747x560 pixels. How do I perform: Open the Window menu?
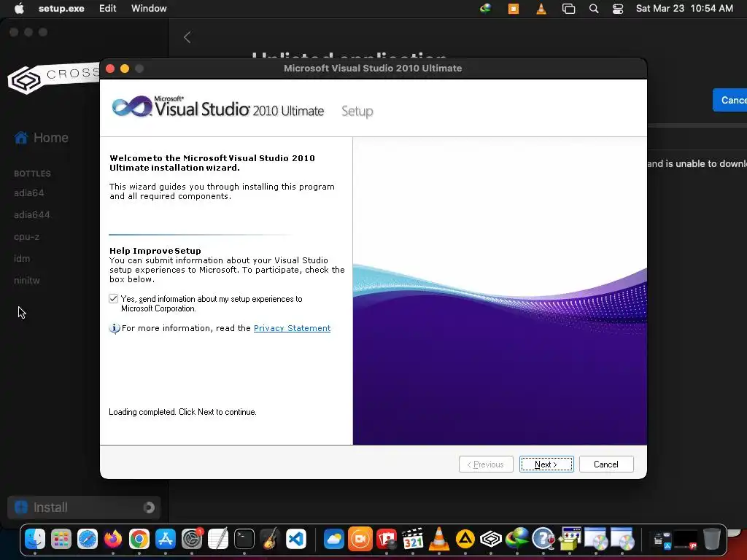(149, 8)
